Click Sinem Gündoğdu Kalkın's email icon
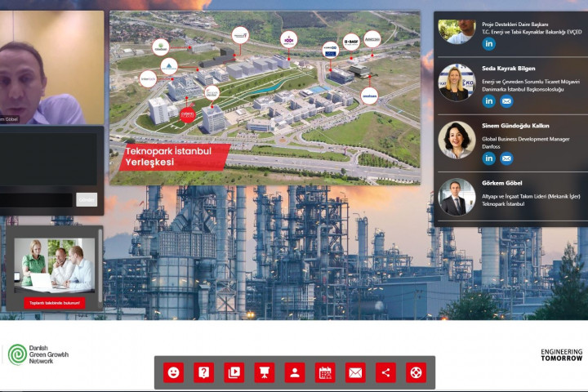Screen dimensions: 588x392 tap(506, 158)
